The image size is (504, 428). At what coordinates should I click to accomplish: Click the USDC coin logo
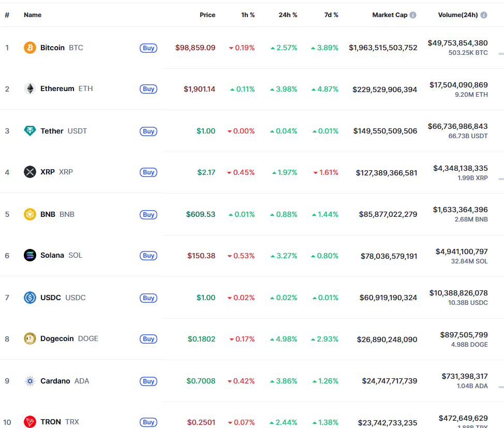click(30, 298)
